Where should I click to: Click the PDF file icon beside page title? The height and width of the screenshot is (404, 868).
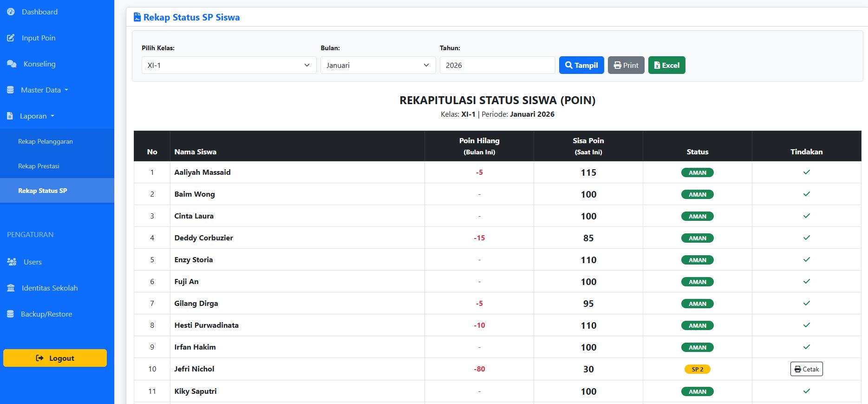coord(137,17)
